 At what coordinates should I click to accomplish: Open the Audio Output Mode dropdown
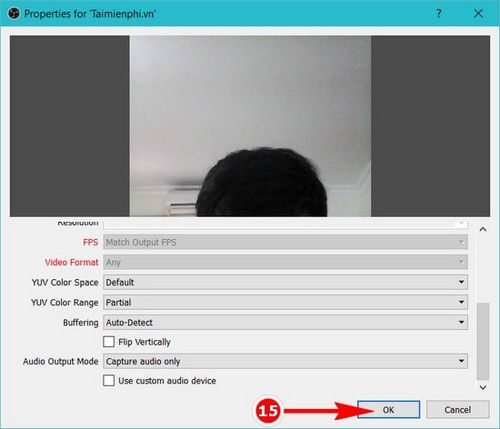(285, 361)
